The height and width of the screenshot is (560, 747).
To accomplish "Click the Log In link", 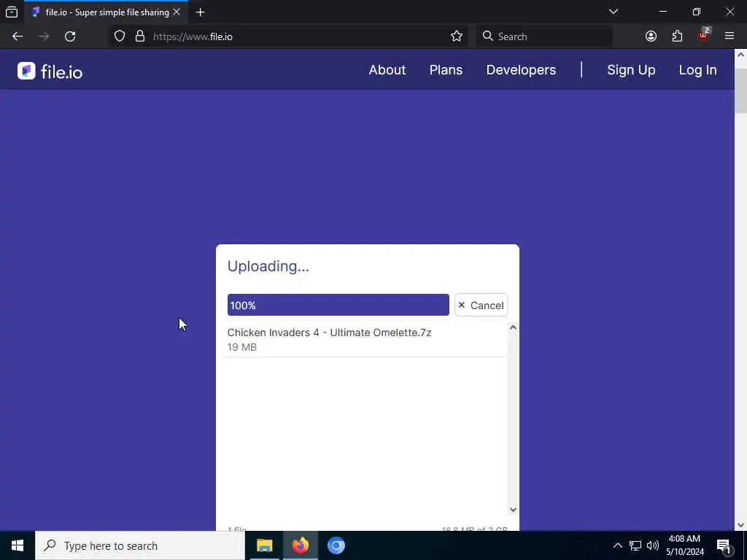I will [x=697, y=70].
